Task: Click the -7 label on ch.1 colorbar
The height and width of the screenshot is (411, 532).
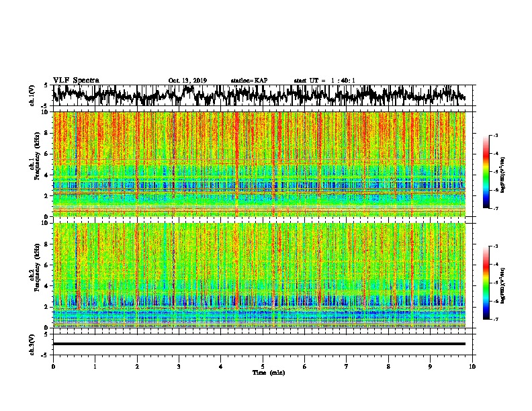Action: (x=495, y=208)
